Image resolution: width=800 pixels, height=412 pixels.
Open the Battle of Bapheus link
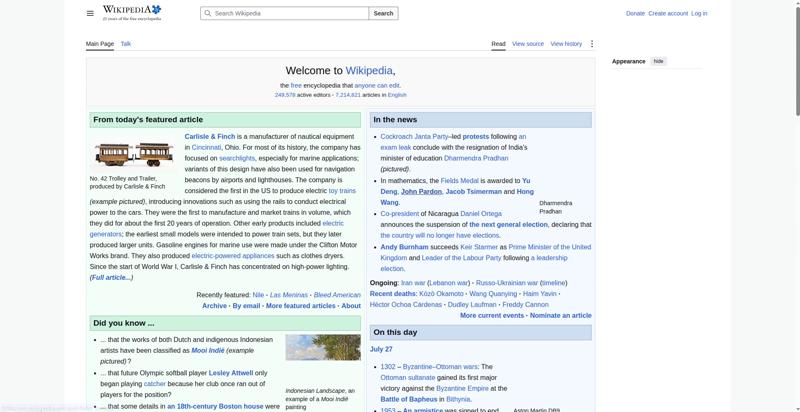pos(409,399)
